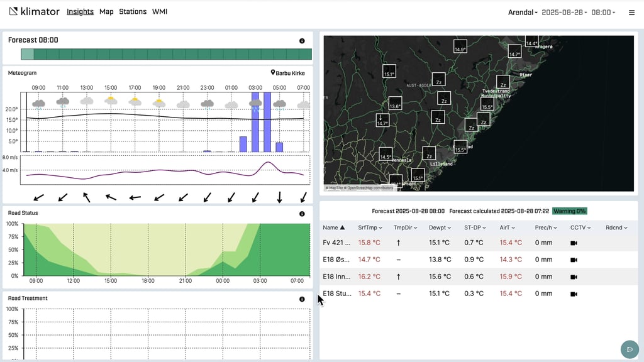Select the 15.1° station marker near Lillesand
This screenshot has width=644, height=362.
click(418, 179)
